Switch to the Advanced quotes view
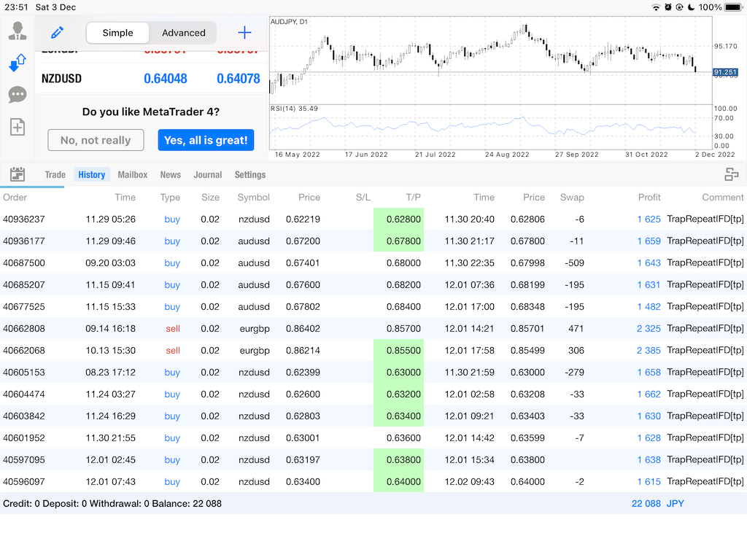Viewport: 747px width, 560px height. click(x=183, y=33)
